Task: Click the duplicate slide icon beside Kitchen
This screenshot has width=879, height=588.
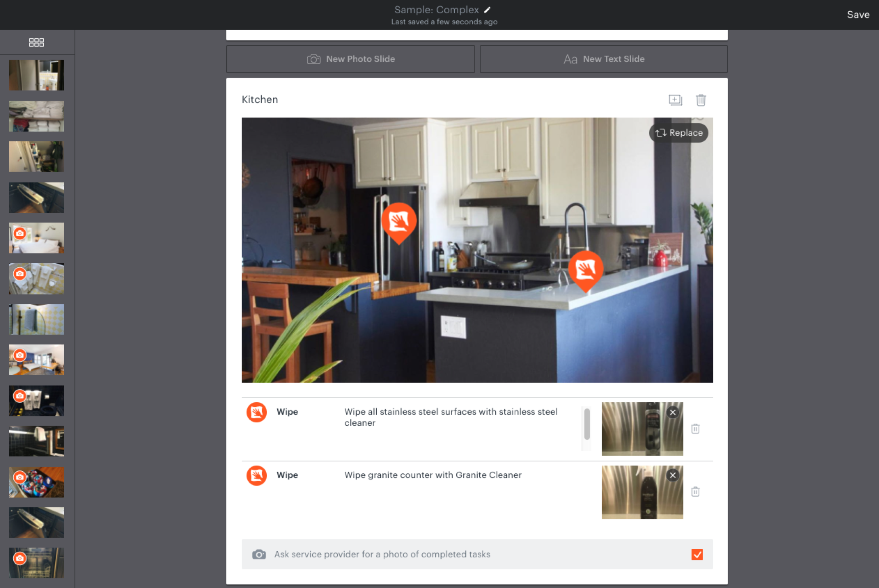Action: tap(675, 100)
